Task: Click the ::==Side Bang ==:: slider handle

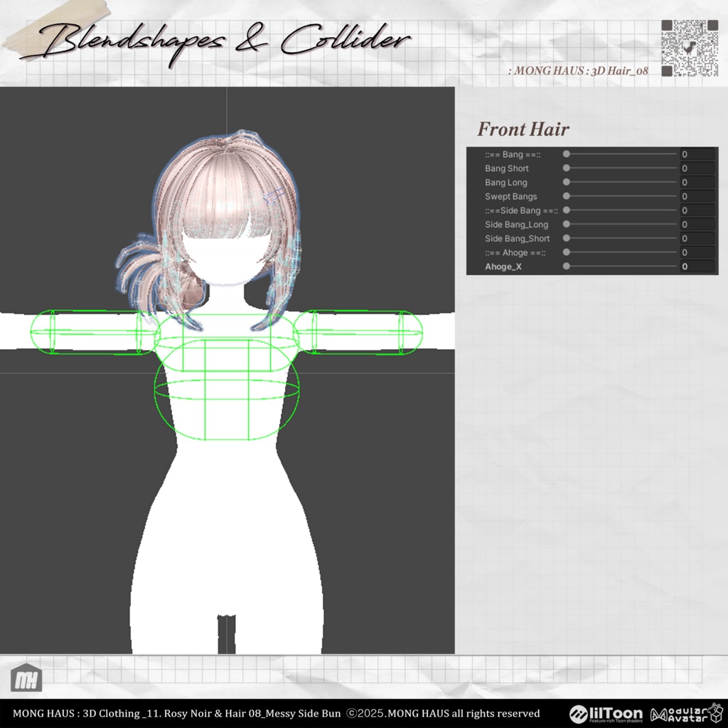Action: pos(567,210)
